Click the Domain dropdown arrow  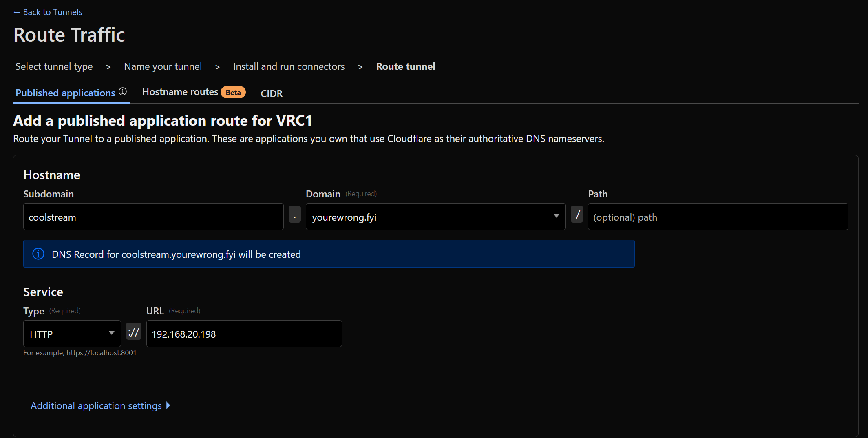click(556, 216)
